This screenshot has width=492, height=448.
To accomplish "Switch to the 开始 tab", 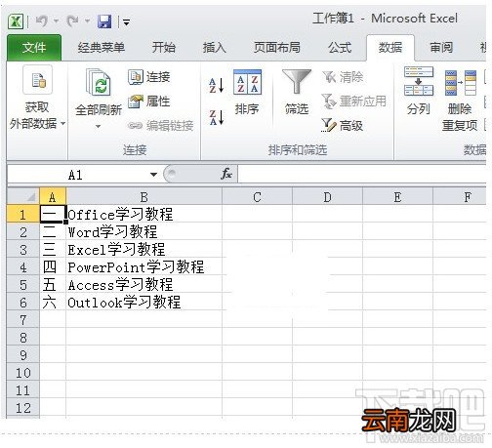I will point(163,48).
